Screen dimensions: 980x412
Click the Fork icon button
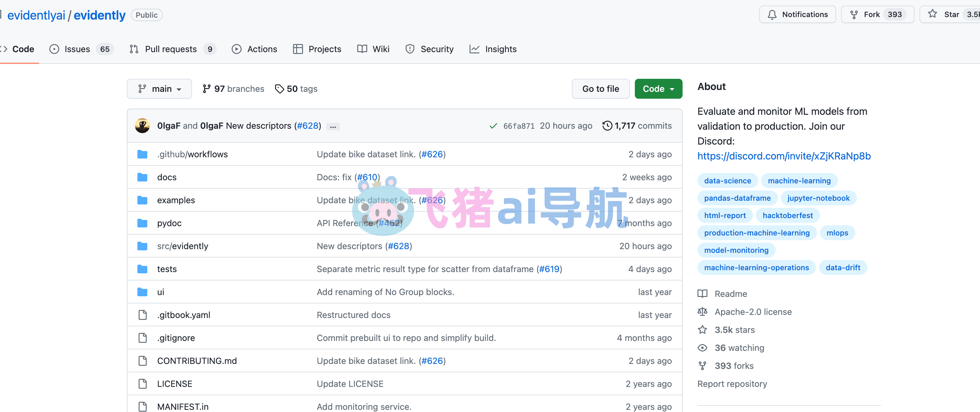pos(854,15)
